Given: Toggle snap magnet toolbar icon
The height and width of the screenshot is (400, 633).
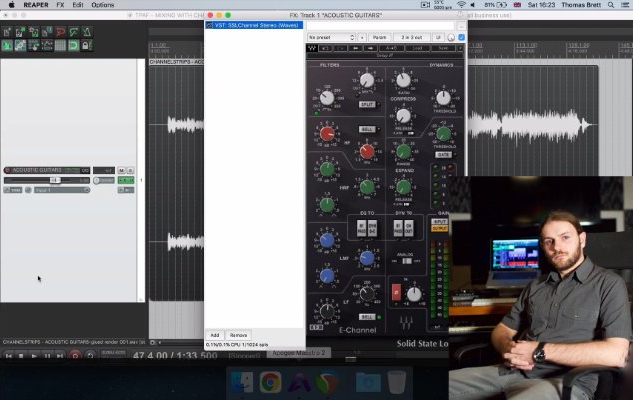Looking at the screenshot, I should point(73,45).
